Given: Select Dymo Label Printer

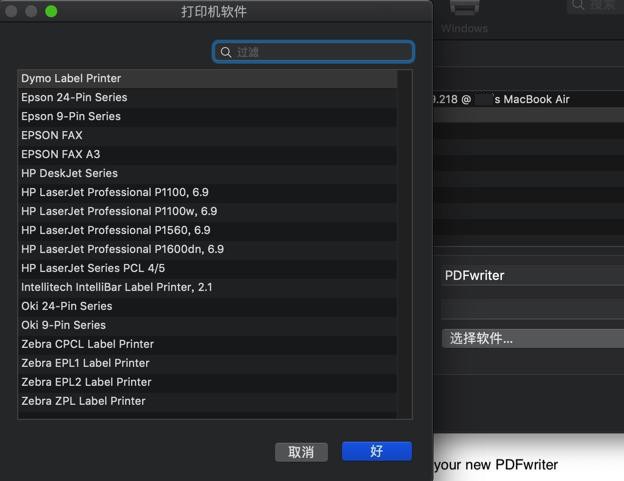Looking at the screenshot, I should [x=207, y=78].
